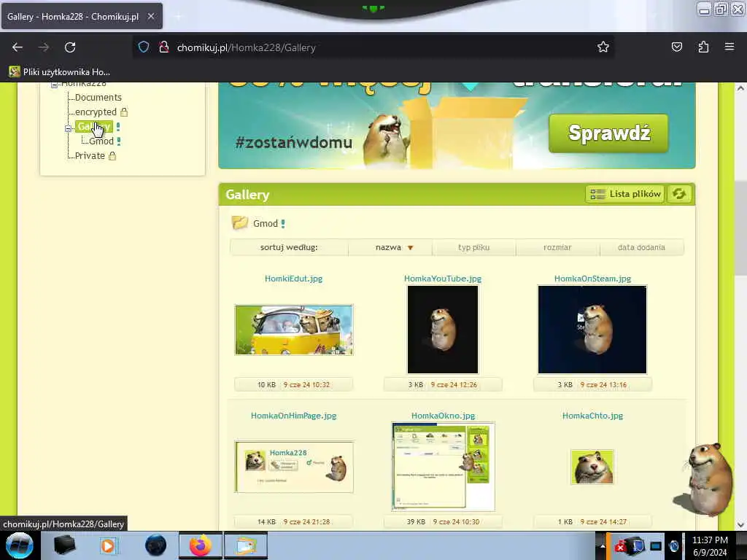
Task: Open the dark globe taskbar icon
Action: pos(156,545)
